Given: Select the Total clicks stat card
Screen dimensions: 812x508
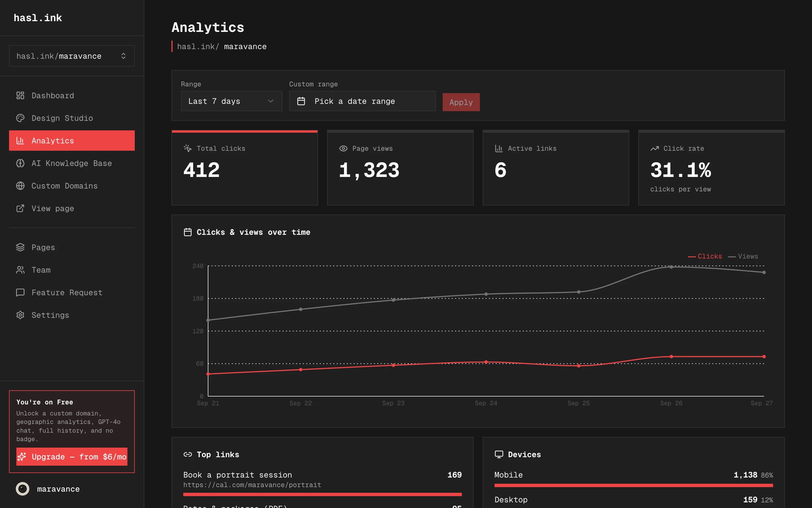Looking at the screenshot, I should point(245,168).
